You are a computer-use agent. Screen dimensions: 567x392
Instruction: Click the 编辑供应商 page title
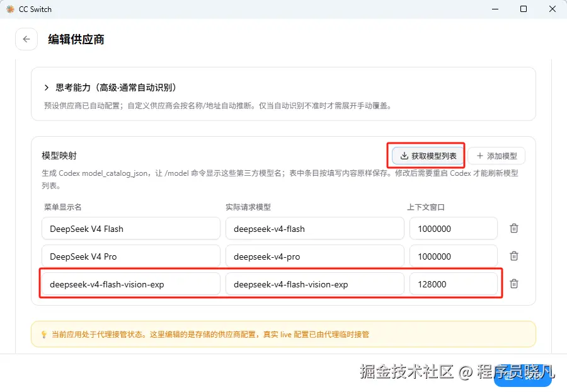(76, 40)
